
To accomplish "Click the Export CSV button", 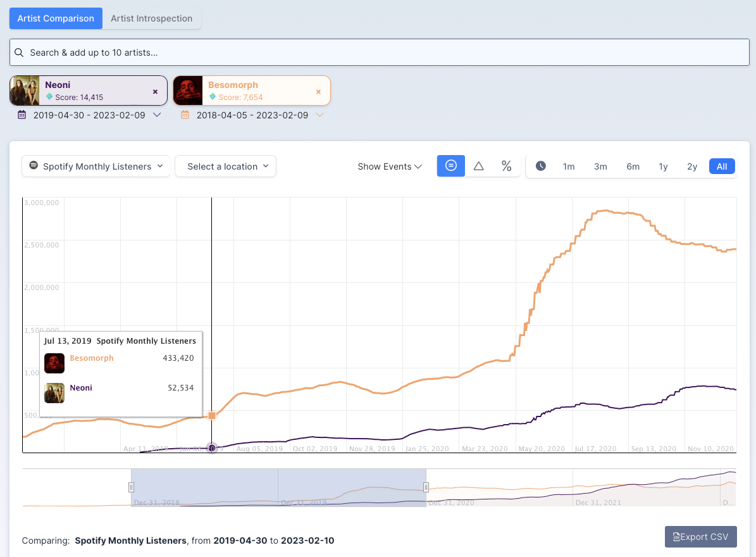I will 700,537.
